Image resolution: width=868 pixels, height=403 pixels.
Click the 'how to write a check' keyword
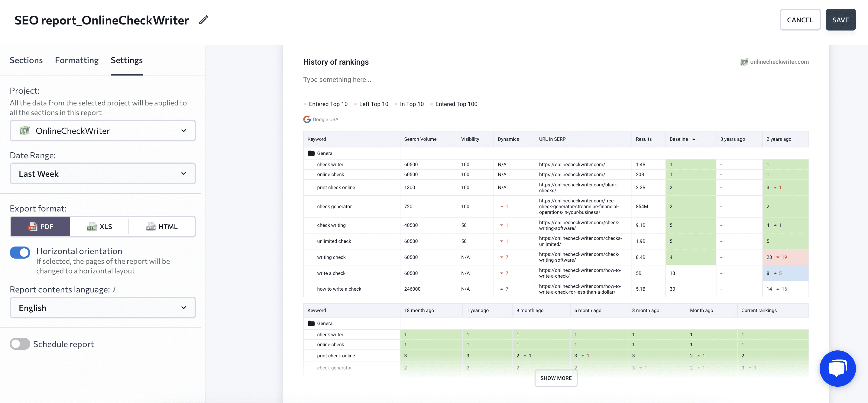click(x=338, y=289)
